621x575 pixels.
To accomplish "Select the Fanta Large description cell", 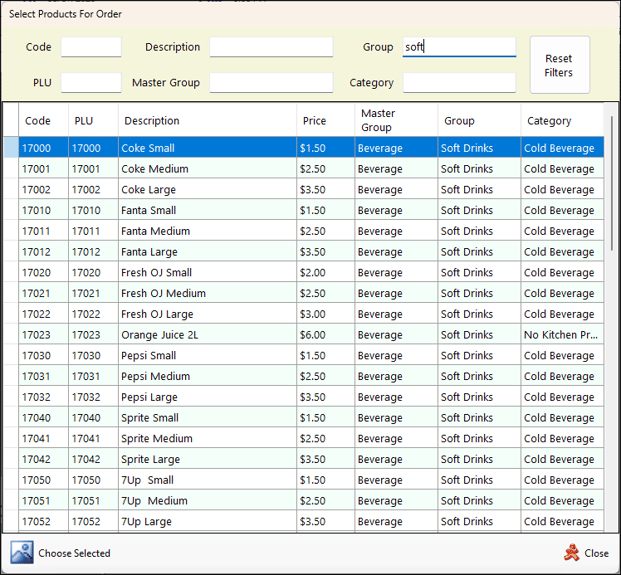I will [207, 251].
